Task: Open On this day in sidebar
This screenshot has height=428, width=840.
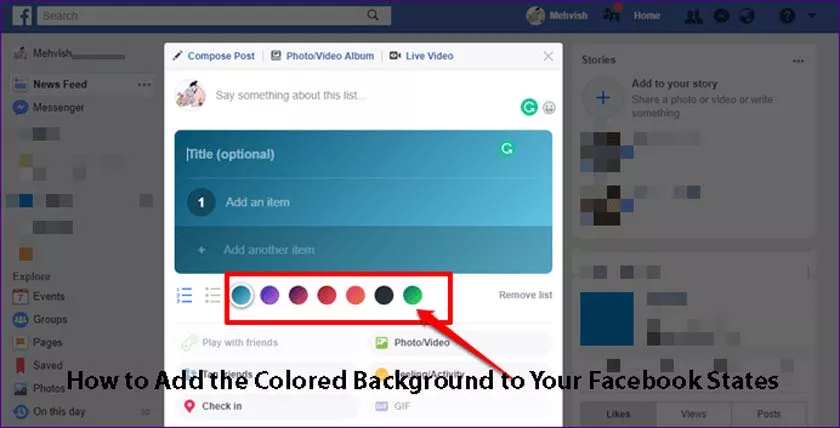Action: [x=59, y=411]
